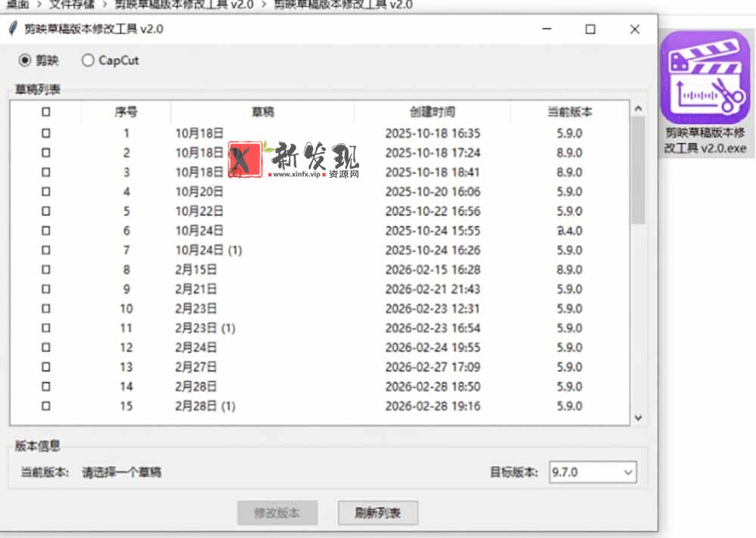Screen dimensions: 756x538
Task: Check the box for draft 8 (2月15日)
Action: point(46,269)
